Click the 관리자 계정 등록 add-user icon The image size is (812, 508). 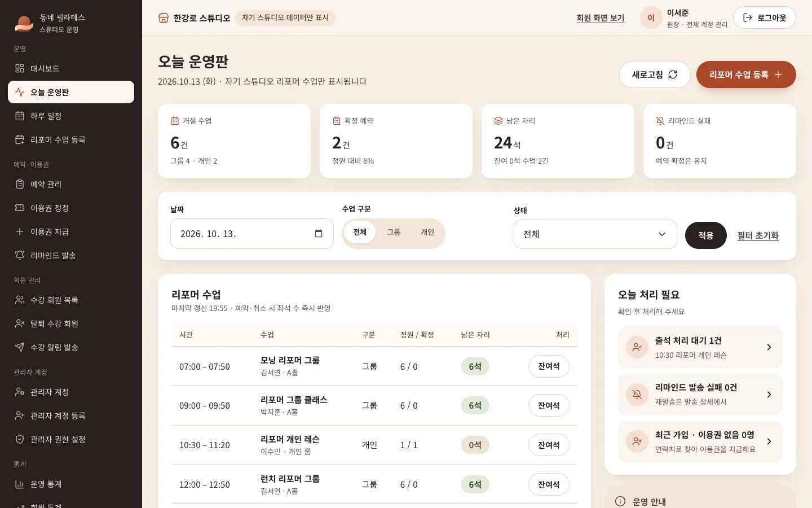[20, 415]
